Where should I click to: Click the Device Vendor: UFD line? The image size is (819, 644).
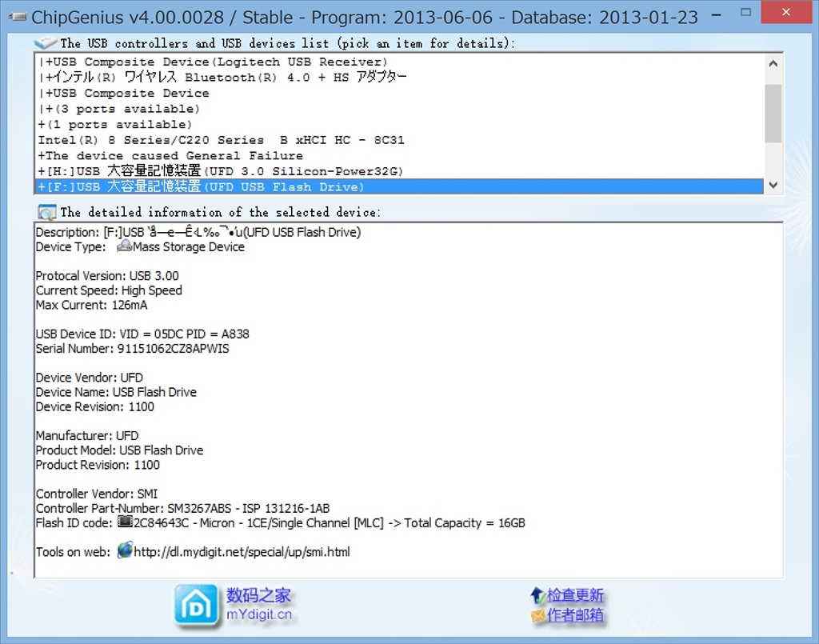[x=90, y=378]
